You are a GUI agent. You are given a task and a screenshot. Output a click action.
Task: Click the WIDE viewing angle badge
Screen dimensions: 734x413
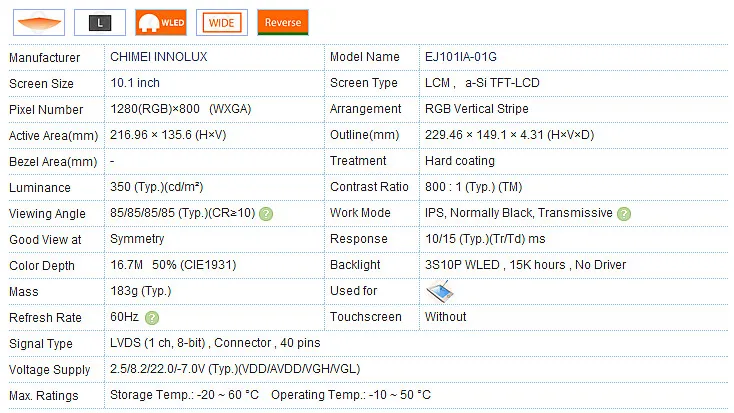[x=222, y=21]
